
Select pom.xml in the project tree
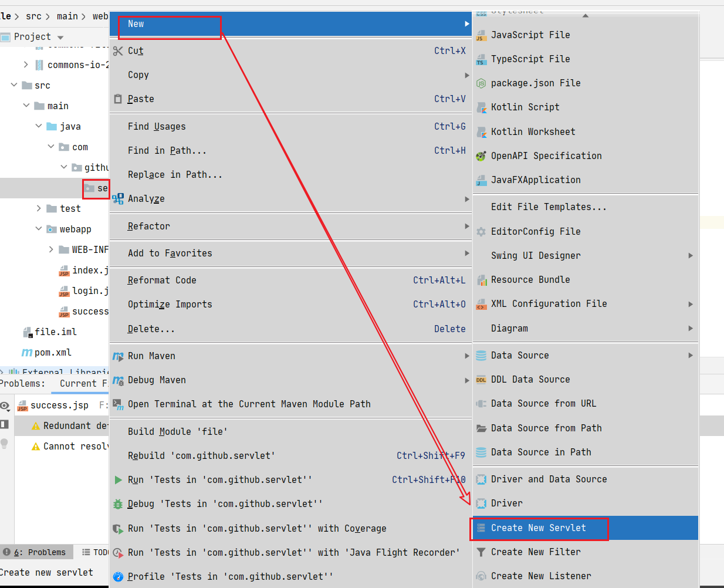click(52, 353)
